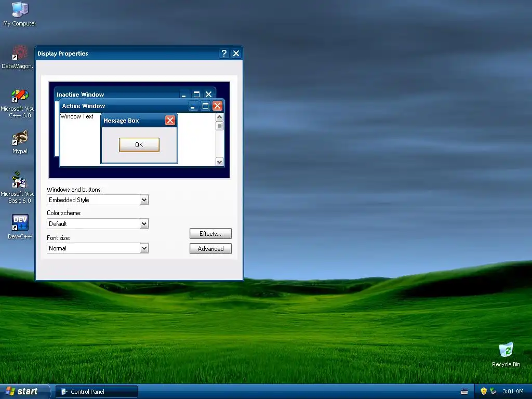This screenshot has width=532, height=399.
Task: Click the 3:01 AM clock
Action: click(x=513, y=391)
